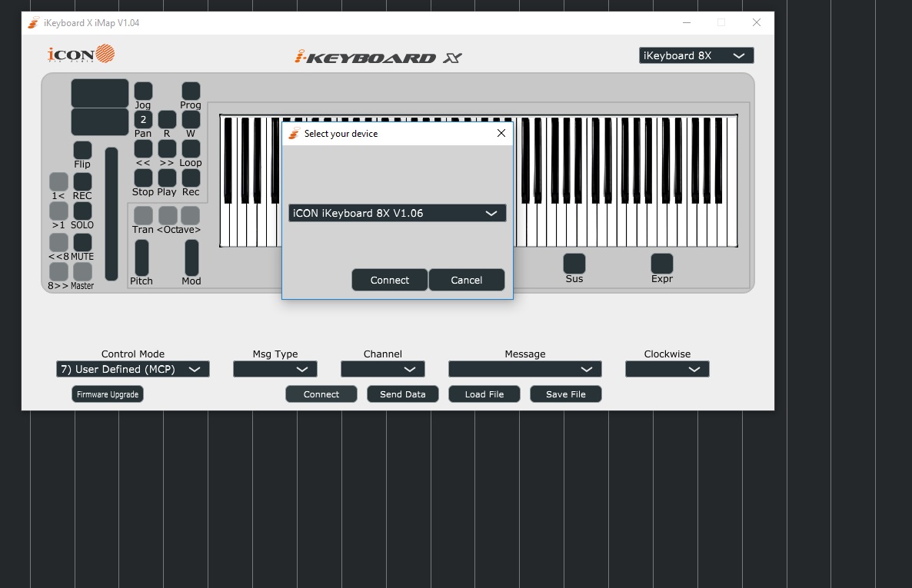The image size is (912, 588).
Task: Click the Jog control pad
Action: pos(143,91)
